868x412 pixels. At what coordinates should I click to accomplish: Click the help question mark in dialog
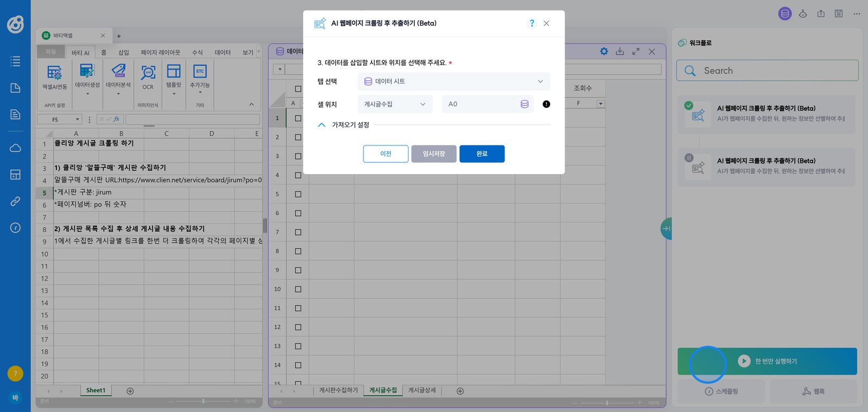click(x=532, y=23)
